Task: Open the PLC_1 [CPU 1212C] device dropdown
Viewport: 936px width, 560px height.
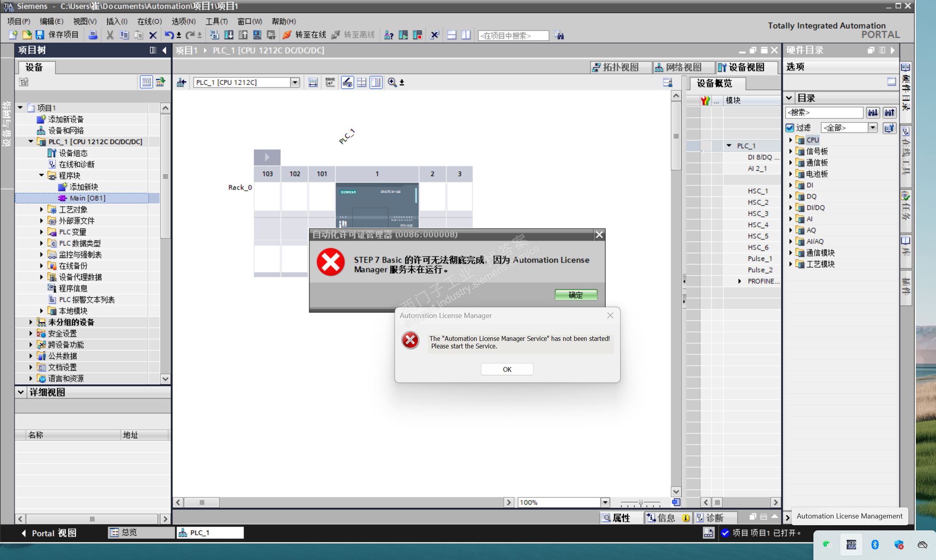Action: 295,82
